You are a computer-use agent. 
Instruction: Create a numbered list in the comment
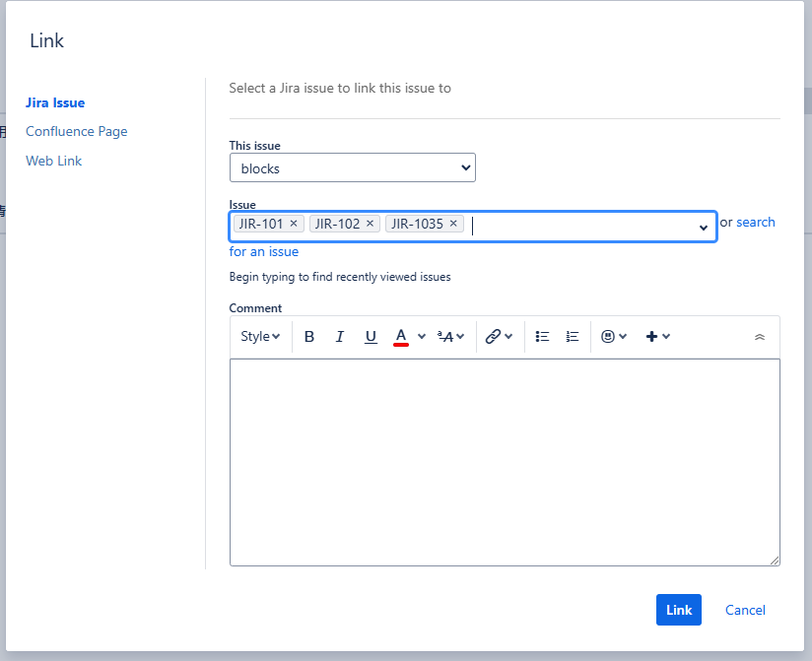point(572,336)
